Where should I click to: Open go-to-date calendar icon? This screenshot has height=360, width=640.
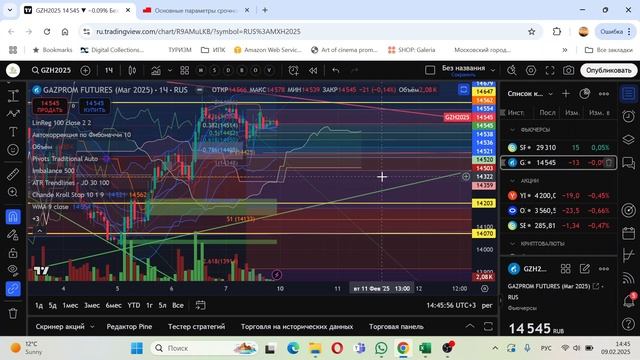200,305
